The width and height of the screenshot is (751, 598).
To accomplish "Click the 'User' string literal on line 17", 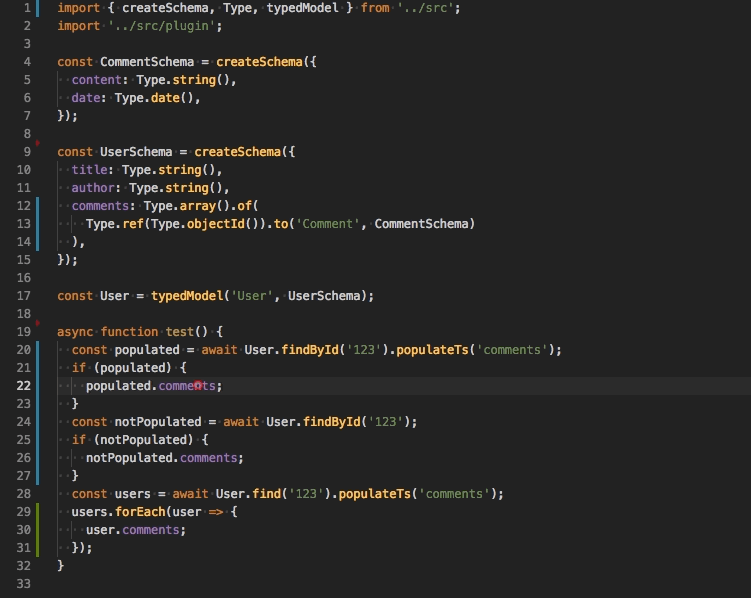I will [252, 296].
